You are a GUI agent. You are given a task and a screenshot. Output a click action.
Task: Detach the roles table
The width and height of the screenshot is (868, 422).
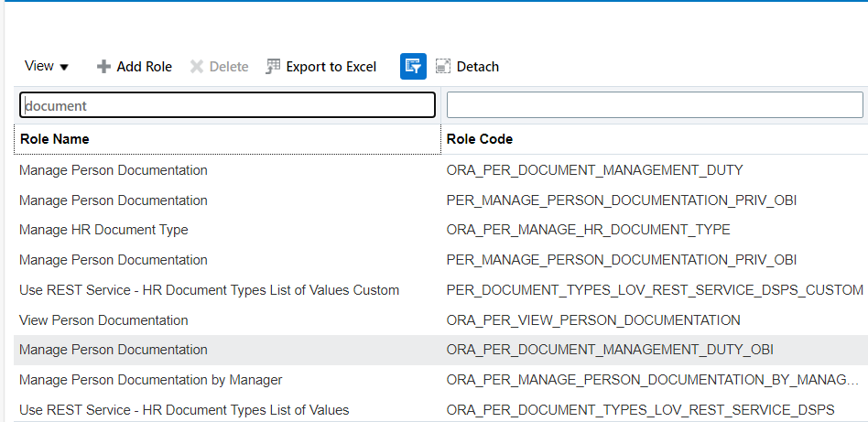point(468,67)
